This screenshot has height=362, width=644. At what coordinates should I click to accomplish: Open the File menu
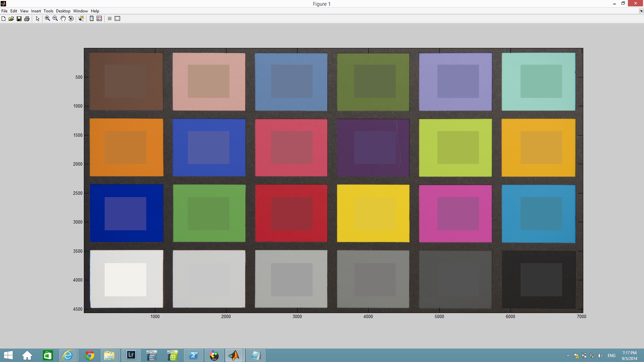pos(4,11)
